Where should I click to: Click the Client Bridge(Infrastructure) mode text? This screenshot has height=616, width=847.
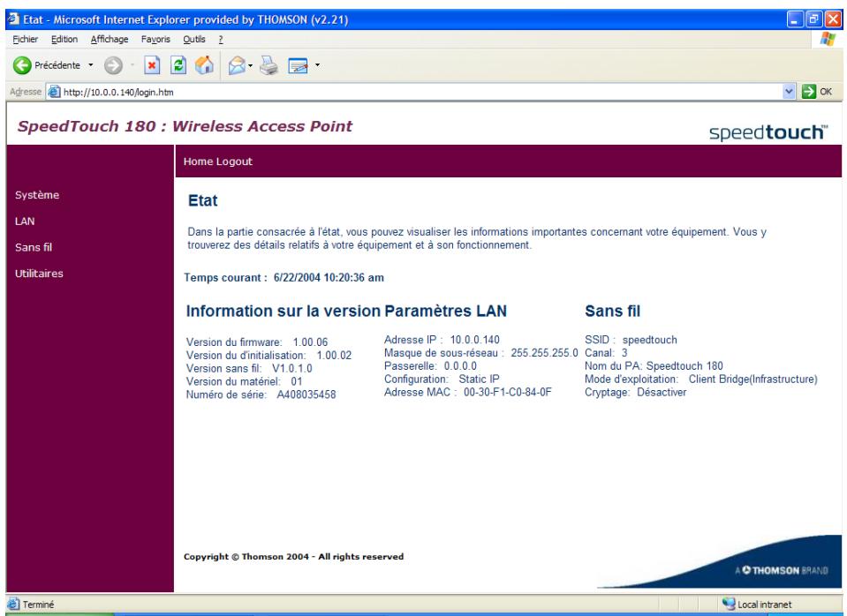tap(753, 379)
